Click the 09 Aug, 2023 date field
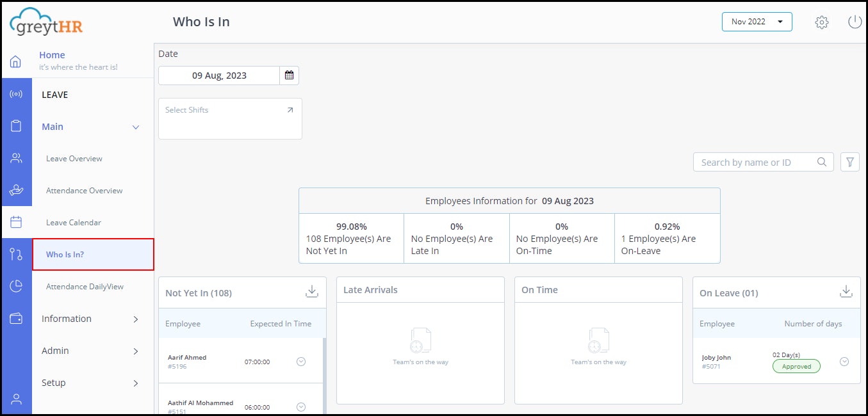Viewport: 868px width, 416px height. (219, 76)
